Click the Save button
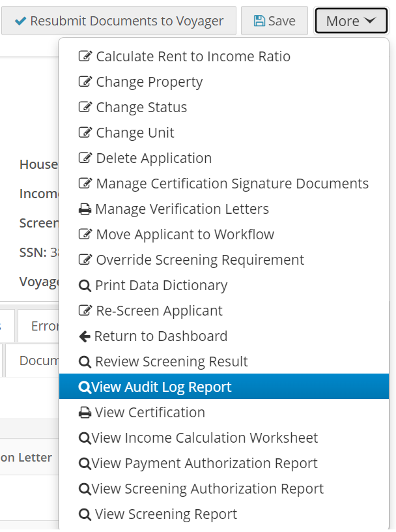This screenshot has width=396, height=532. pos(274,21)
